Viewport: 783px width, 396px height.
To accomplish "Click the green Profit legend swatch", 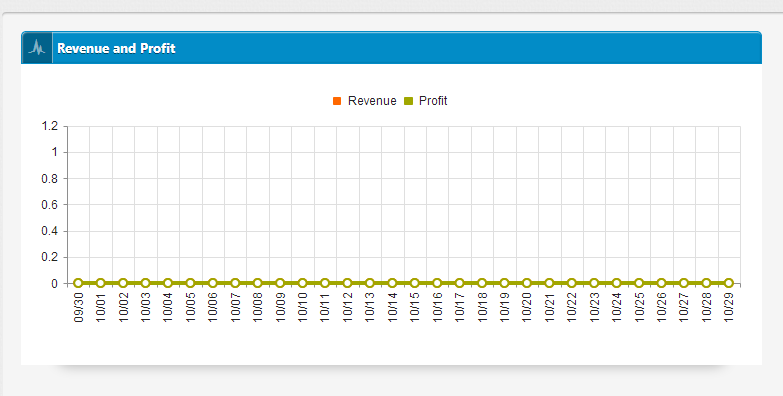I will click(408, 101).
